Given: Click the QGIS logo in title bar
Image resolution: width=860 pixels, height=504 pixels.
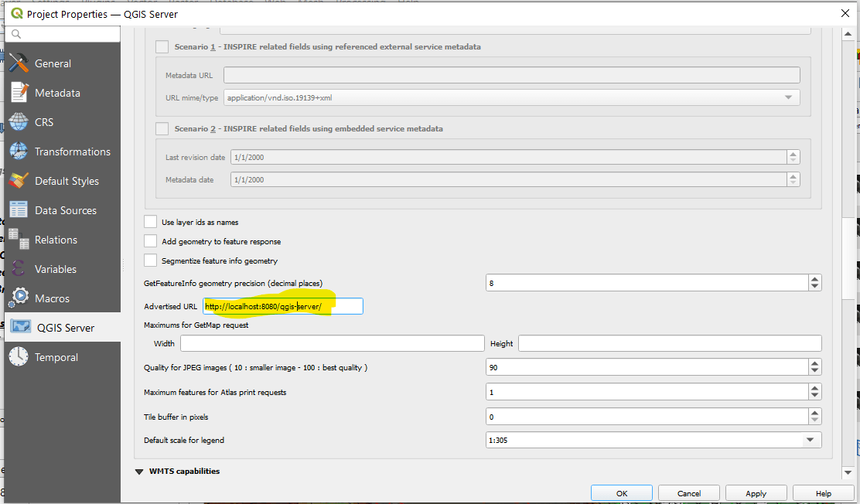Looking at the screenshot, I should pos(16,13).
